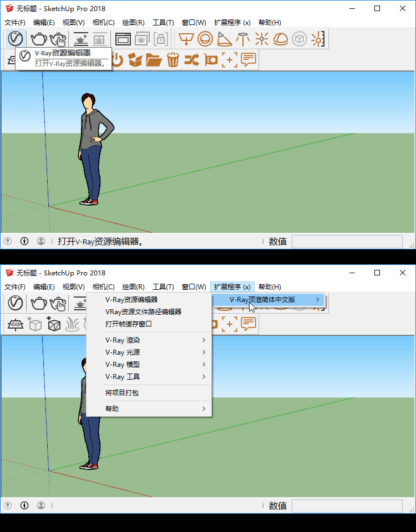
Task: Click credits info status icon, tooltip window
Action: (x=24, y=241)
